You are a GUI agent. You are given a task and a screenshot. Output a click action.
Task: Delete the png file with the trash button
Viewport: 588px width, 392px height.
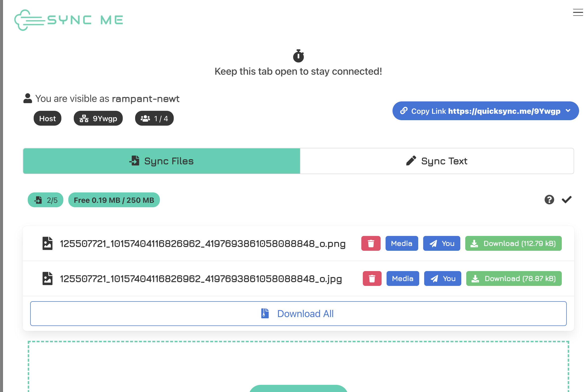[x=371, y=243]
